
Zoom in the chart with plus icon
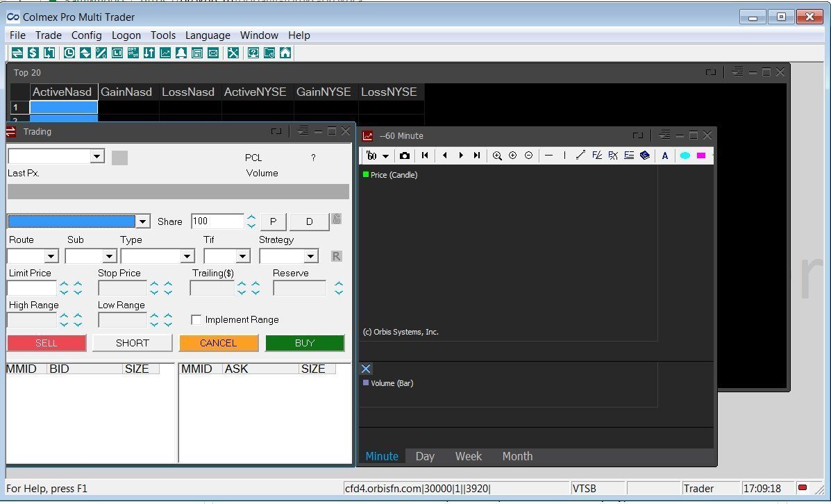coord(512,156)
